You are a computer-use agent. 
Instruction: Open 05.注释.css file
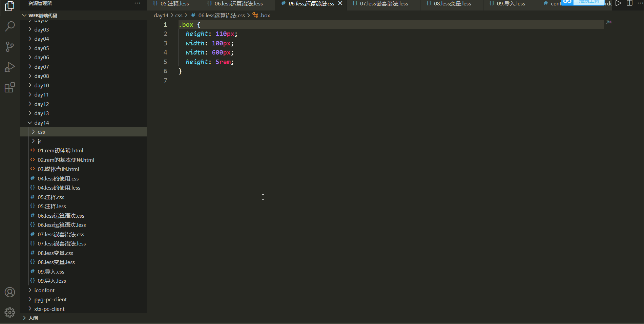(83, 197)
